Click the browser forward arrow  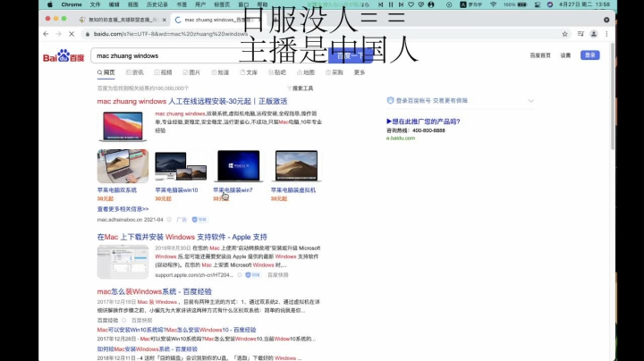point(58,34)
